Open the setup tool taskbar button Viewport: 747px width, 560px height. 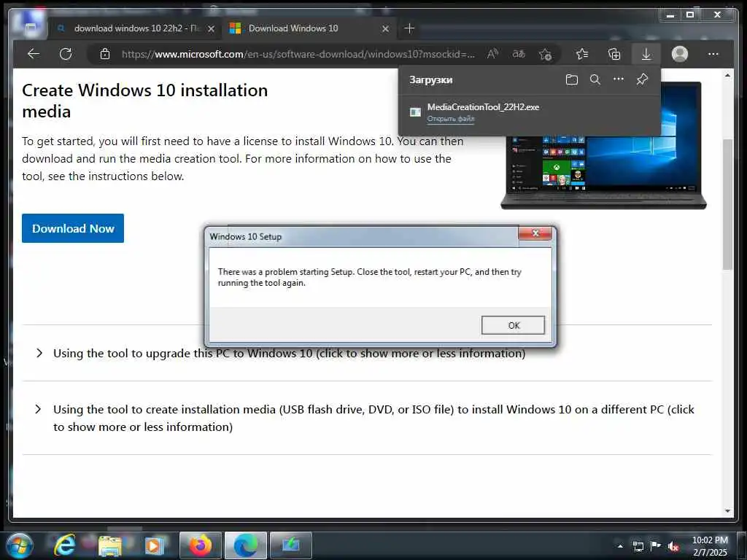pyautogui.click(x=290, y=545)
